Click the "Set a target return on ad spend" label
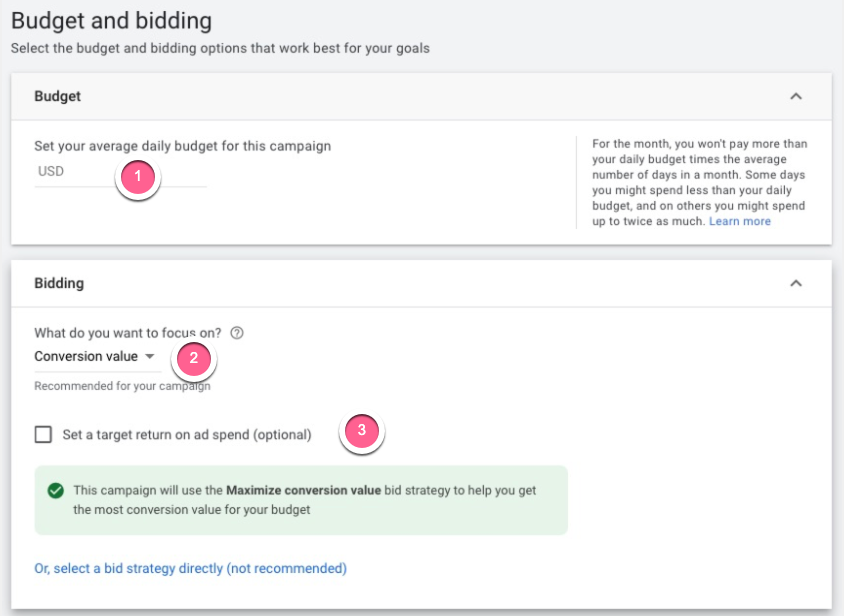This screenshot has height=616, width=844. pos(187,435)
